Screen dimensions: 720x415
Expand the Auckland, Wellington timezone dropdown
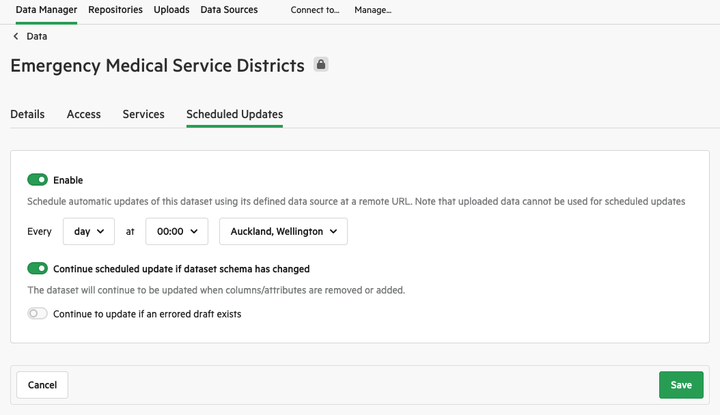(283, 231)
